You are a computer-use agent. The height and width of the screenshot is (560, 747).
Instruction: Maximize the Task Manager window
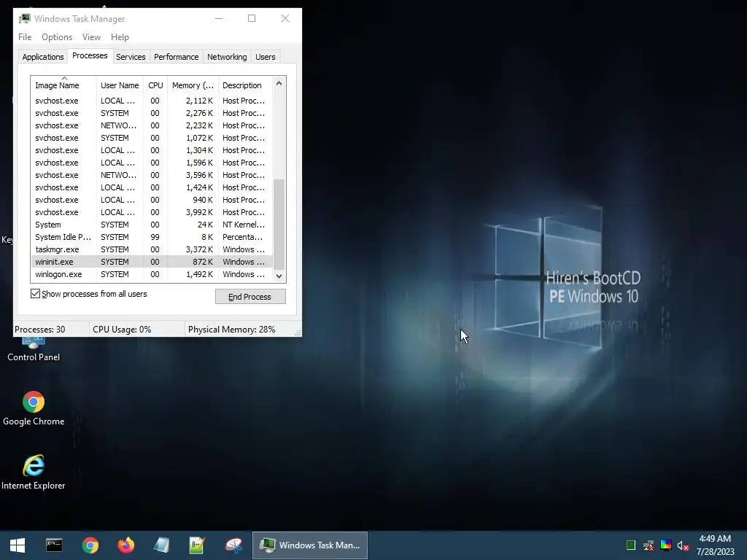[252, 18]
